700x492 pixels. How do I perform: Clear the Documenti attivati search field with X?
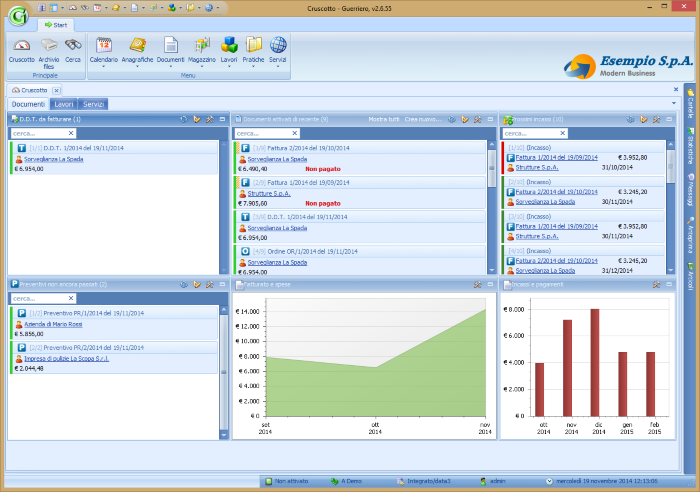click(295, 133)
